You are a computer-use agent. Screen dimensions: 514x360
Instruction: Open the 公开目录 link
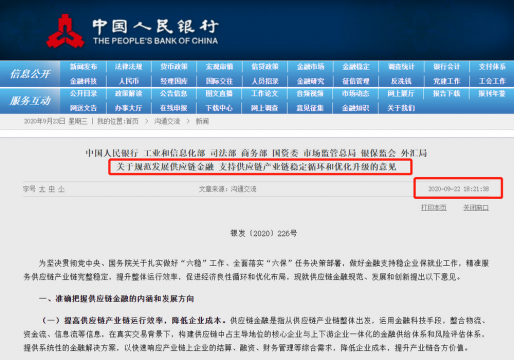[x=83, y=94]
